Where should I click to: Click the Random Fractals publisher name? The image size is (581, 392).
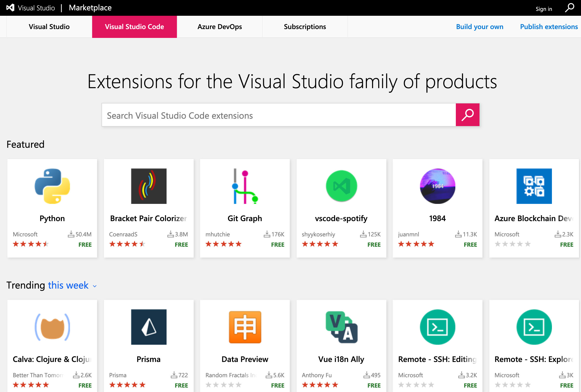click(231, 375)
